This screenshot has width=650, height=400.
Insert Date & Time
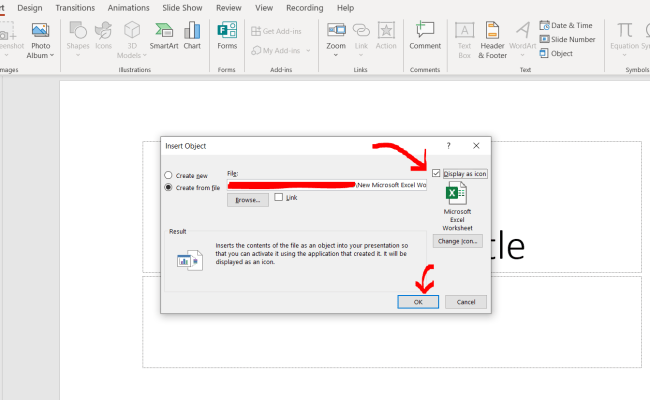click(566, 25)
